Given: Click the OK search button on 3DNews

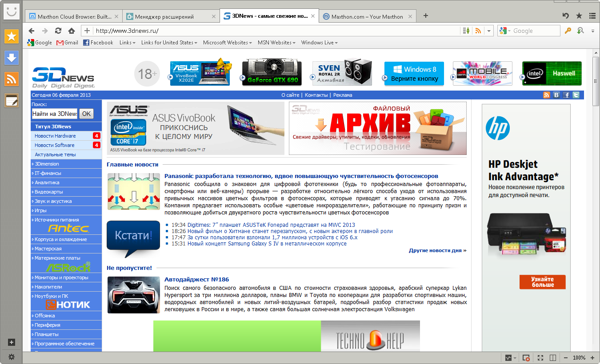Looking at the screenshot, I should click(x=86, y=114).
